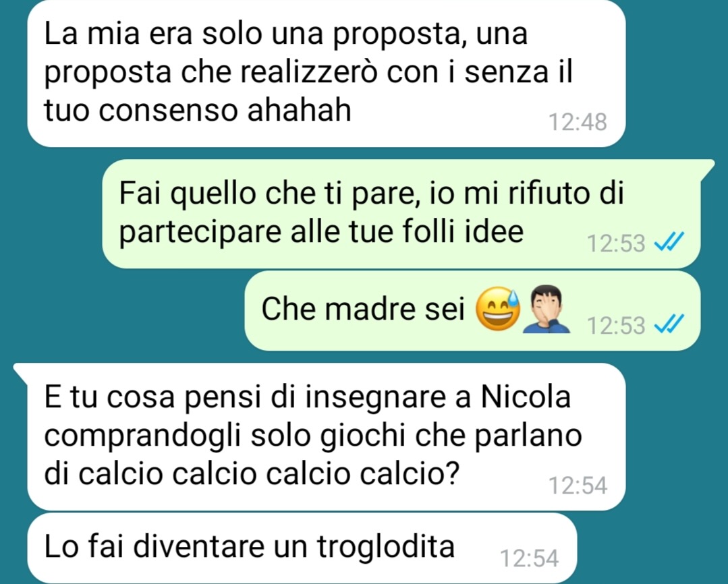Select the 'Che madre sei' message bubble

click(472, 311)
